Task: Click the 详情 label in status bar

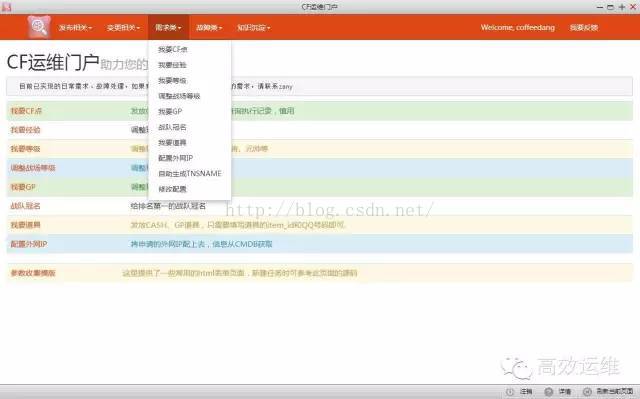Action: point(565,392)
